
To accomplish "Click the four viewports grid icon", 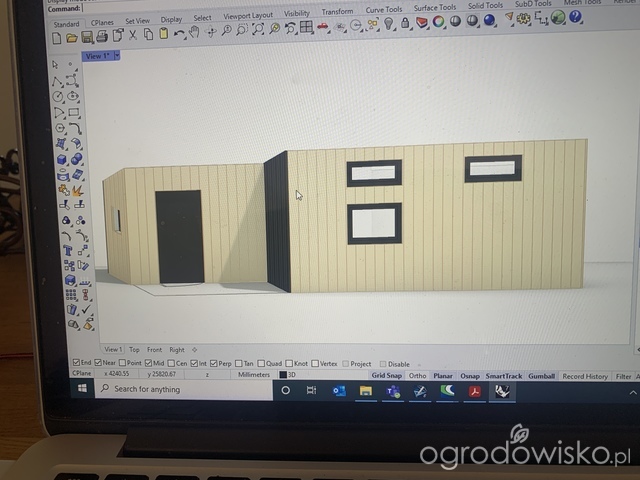I will 306,27.
